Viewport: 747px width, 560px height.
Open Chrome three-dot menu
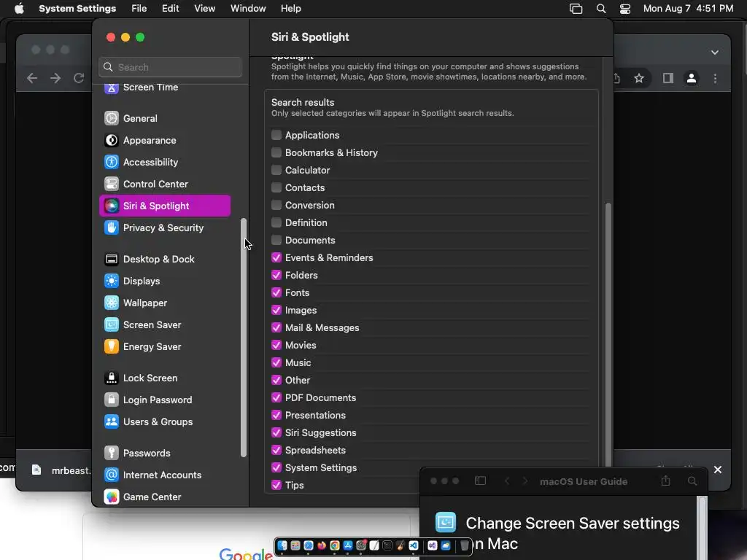pyautogui.click(x=715, y=78)
